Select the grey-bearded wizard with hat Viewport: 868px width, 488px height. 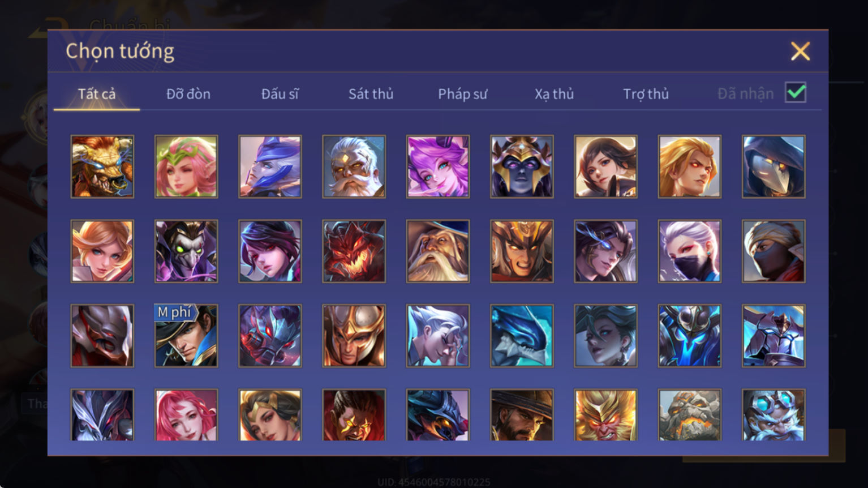(x=438, y=251)
